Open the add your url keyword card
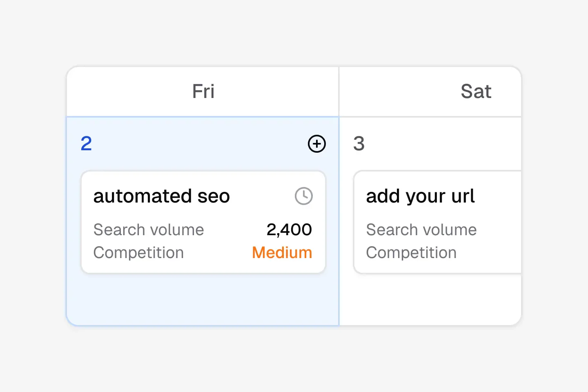Image resolution: width=588 pixels, height=392 pixels. click(x=437, y=222)
